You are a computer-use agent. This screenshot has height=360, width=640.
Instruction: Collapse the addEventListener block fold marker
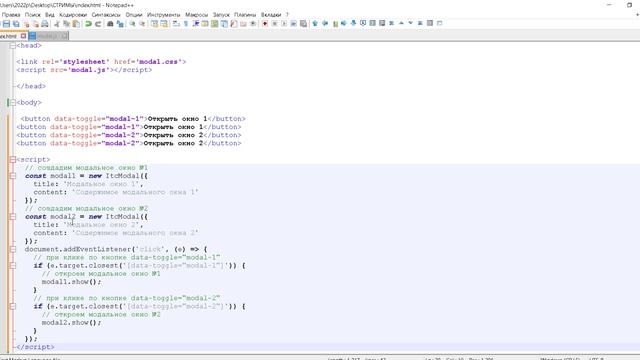[13, 249]
